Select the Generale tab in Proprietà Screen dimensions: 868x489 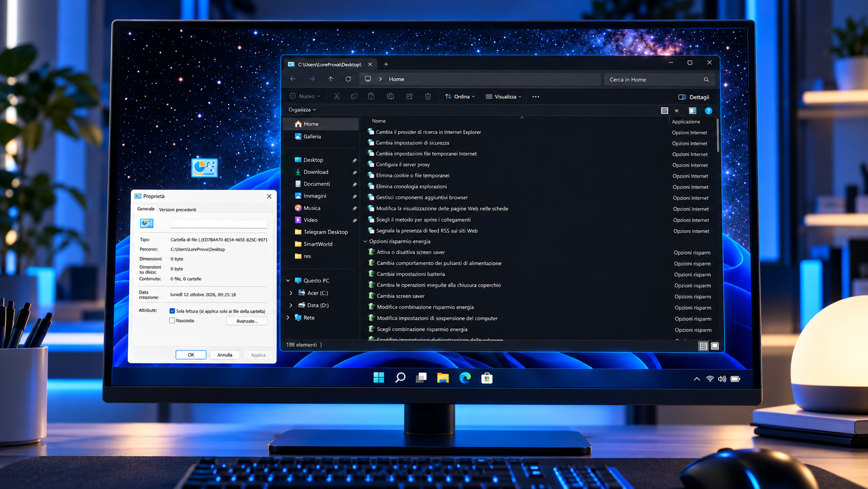(x=145, y=209)
